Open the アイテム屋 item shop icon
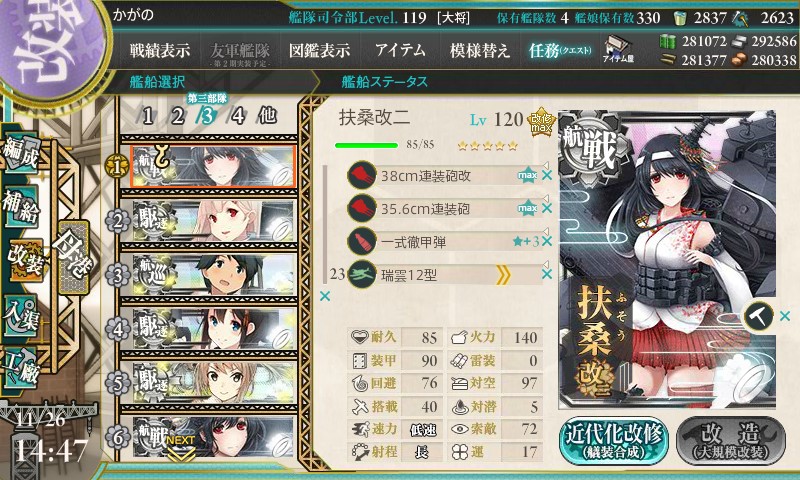Screen dimensions: 800x480 pos(618,49)
